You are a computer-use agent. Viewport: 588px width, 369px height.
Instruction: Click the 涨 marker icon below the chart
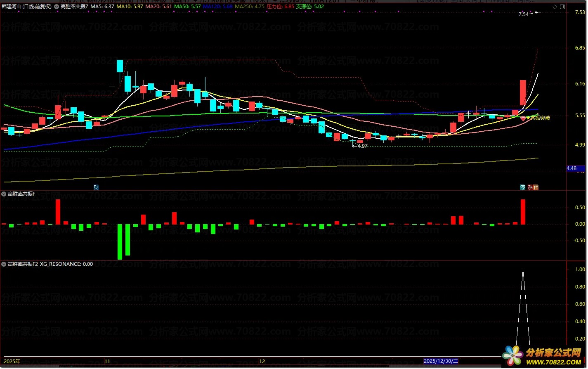click(x=529, y=187)
